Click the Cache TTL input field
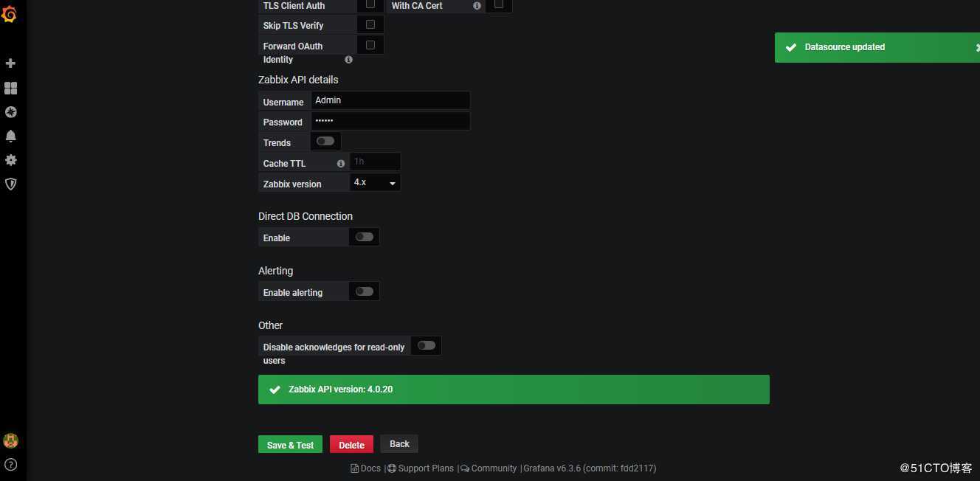 coord(375,162)
